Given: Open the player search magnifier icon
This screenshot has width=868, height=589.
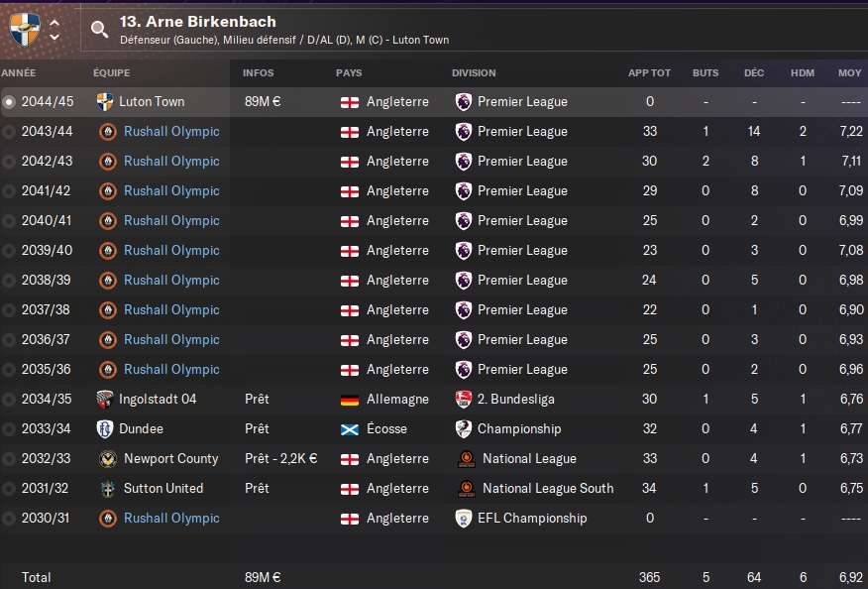Looking at the screenshot, I should (100, 29).
